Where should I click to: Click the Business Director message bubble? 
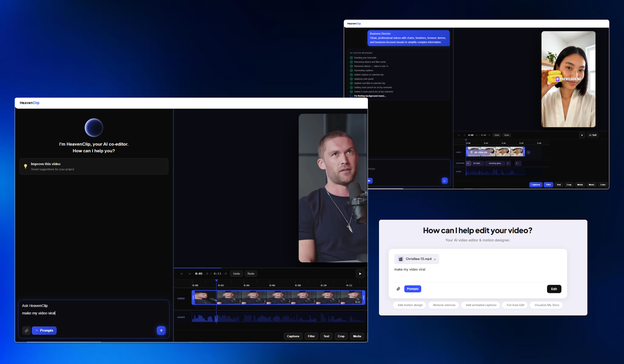tap(408, 38)
